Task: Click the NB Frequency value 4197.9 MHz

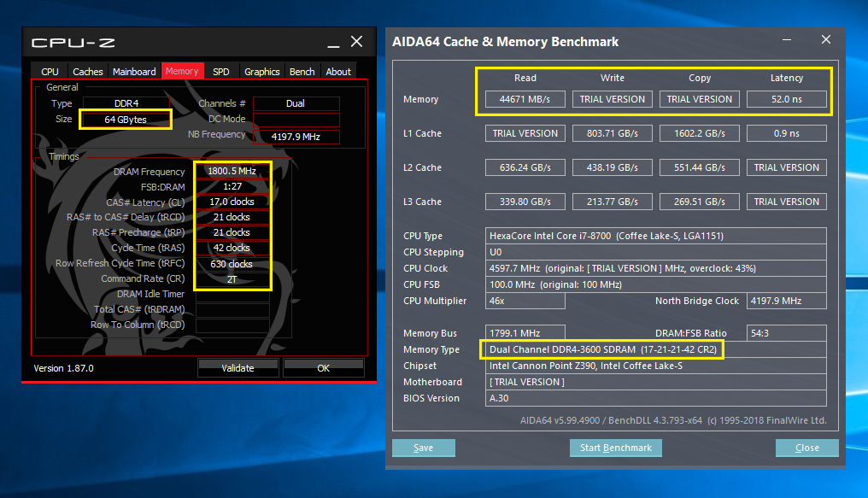Action: [x=296, y=137]
